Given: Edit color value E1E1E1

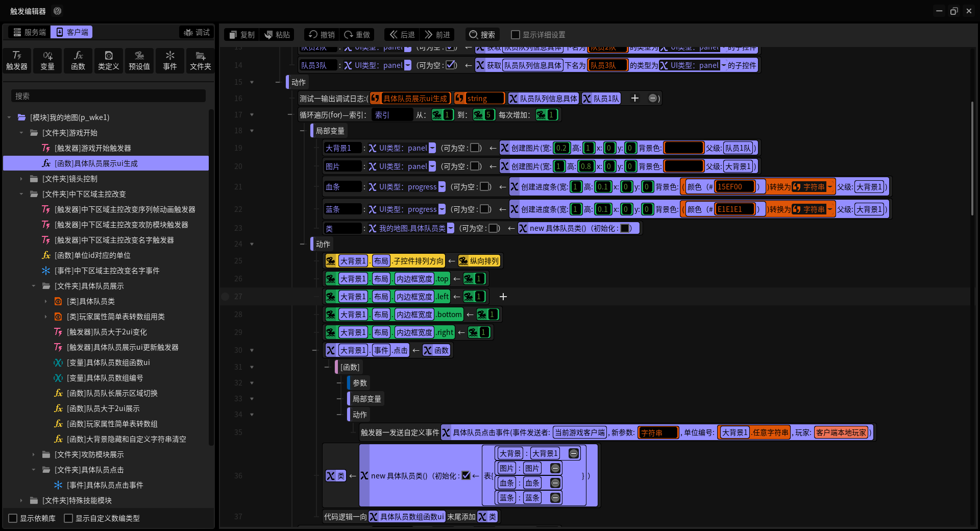Looking at the screenshot, I should click(x=734, y=209).
